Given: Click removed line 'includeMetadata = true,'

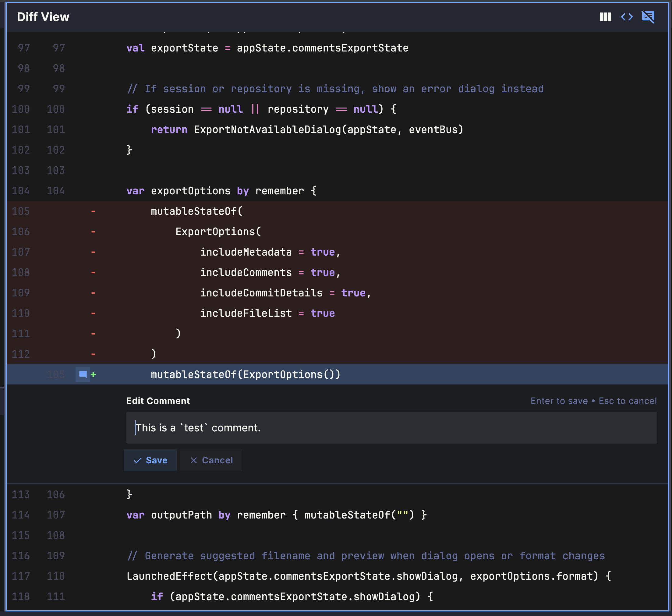Looking at the screenshot, I should coord(337,252).
